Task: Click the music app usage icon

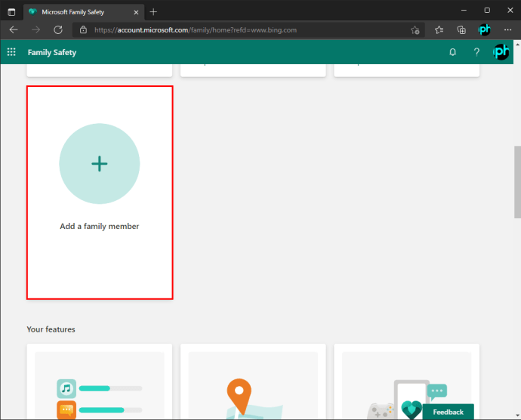Action: pos(66,388)
